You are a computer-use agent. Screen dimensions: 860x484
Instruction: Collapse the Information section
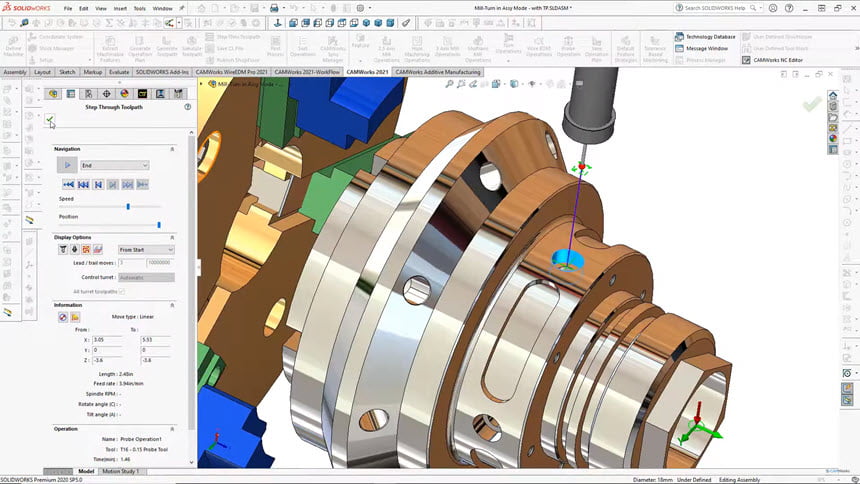172,305
